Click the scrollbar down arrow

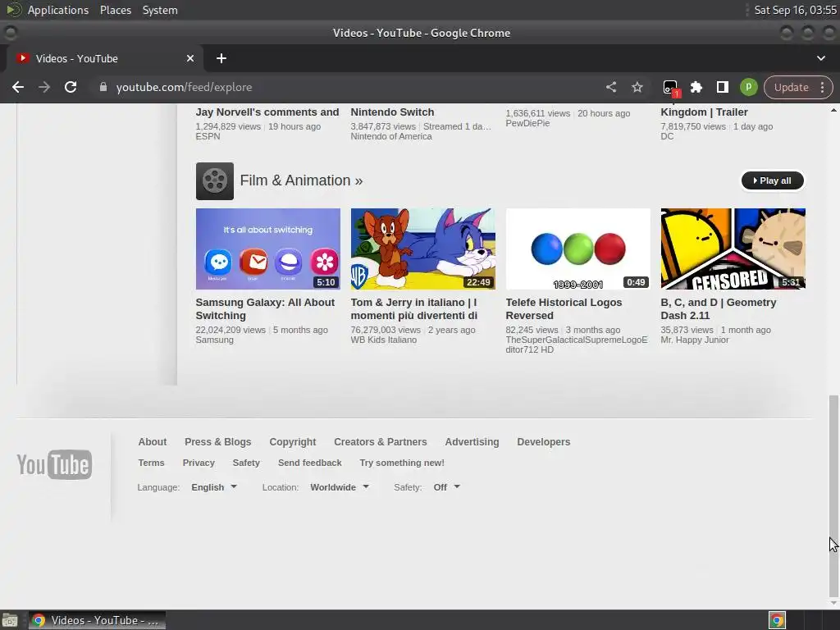pyautogui.click(x=833, y=603)
